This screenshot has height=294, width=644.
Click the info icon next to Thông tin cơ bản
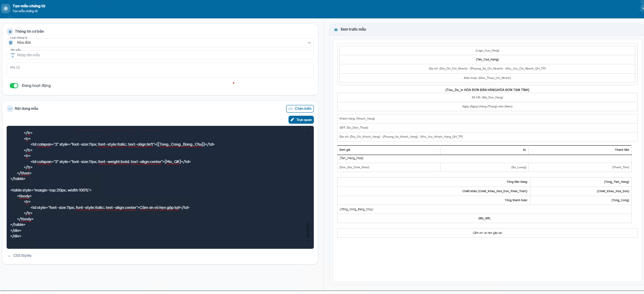pos(10,32)
